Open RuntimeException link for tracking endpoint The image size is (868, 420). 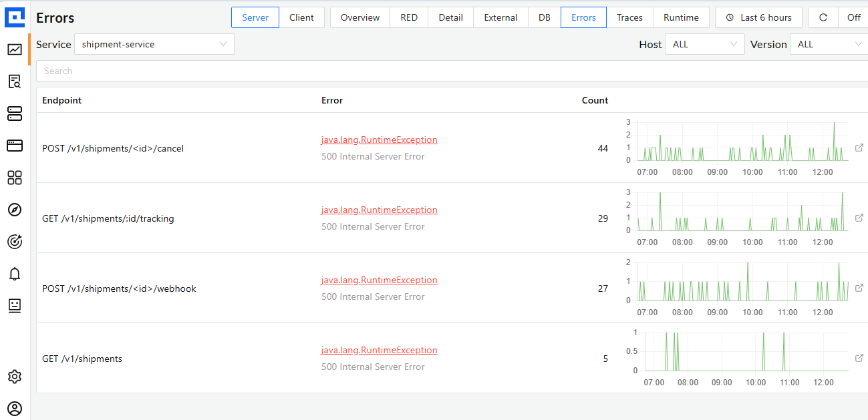coord(379,210)
